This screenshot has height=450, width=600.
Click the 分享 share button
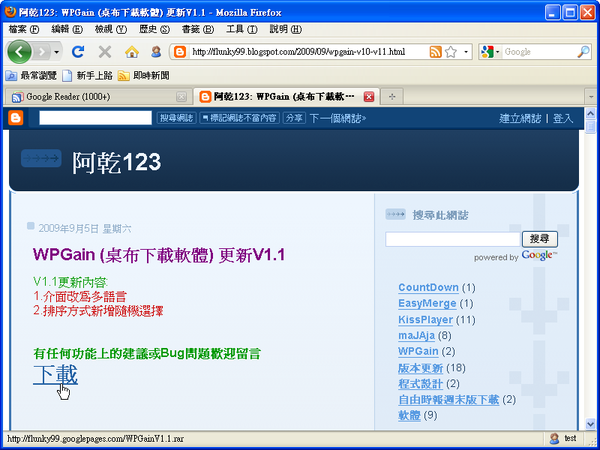(294, 118)
